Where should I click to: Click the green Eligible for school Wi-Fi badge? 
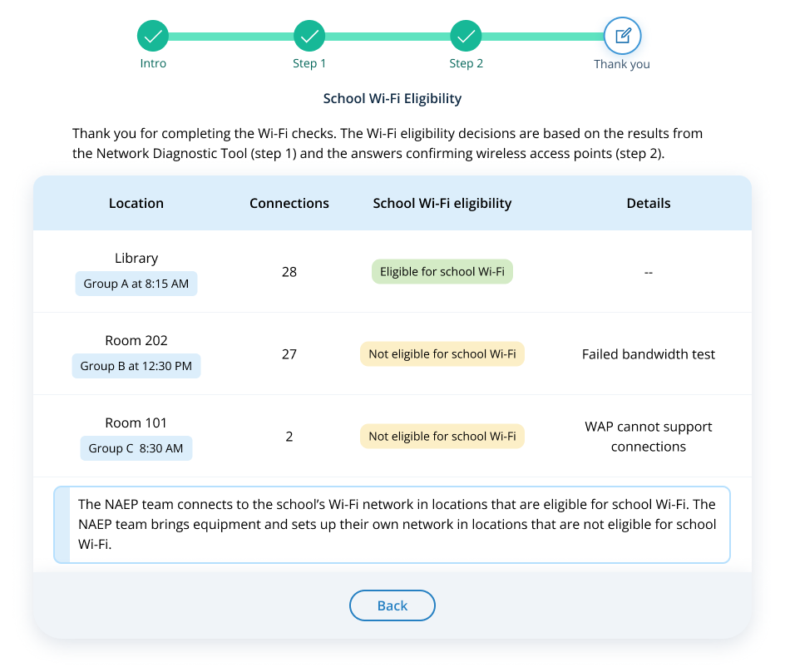[x=442, y=272]
